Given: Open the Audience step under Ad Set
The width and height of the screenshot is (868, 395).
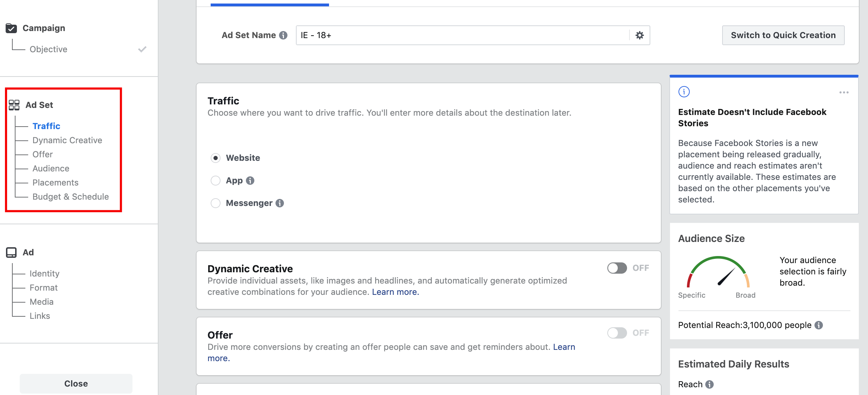Looking at the screenshot, I should tap(51, 168).
